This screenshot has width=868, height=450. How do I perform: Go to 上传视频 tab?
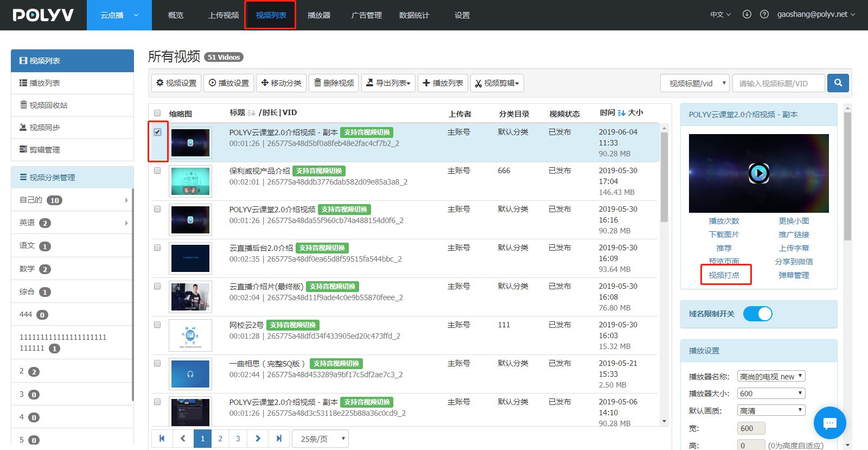[224, 15]
